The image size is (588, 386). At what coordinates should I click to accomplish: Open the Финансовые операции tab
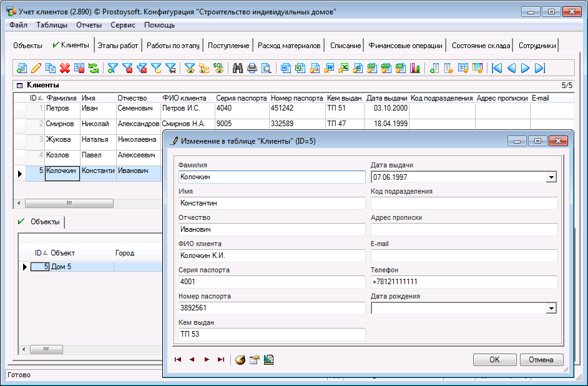pyautogui.click(x=405, y=46)
